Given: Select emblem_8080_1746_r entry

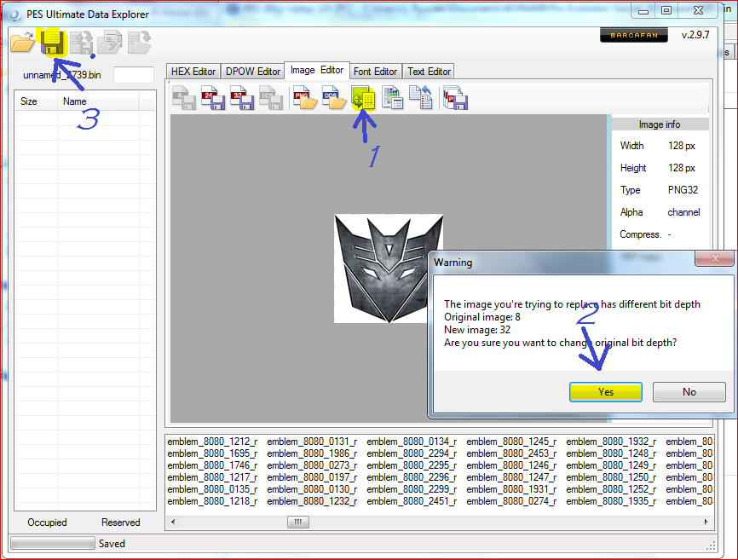Looking at the screenshot, I should pos(212,465).
